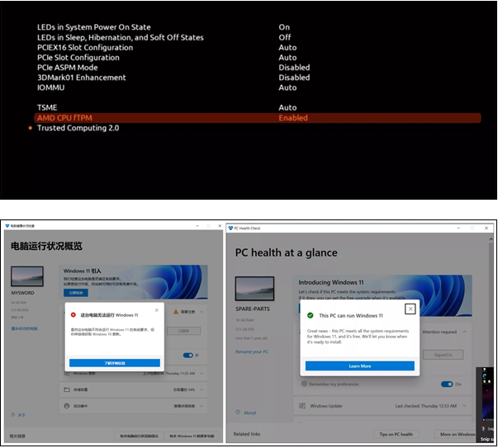Open the On value for LEDs Power On State

284,27
